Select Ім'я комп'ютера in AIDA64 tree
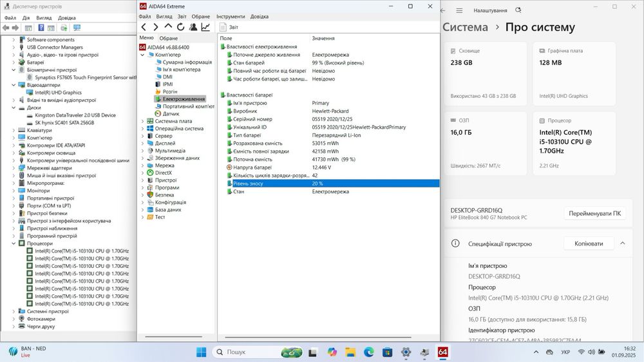This screenshot has height=362, width=644. click(x=182, y=70)
